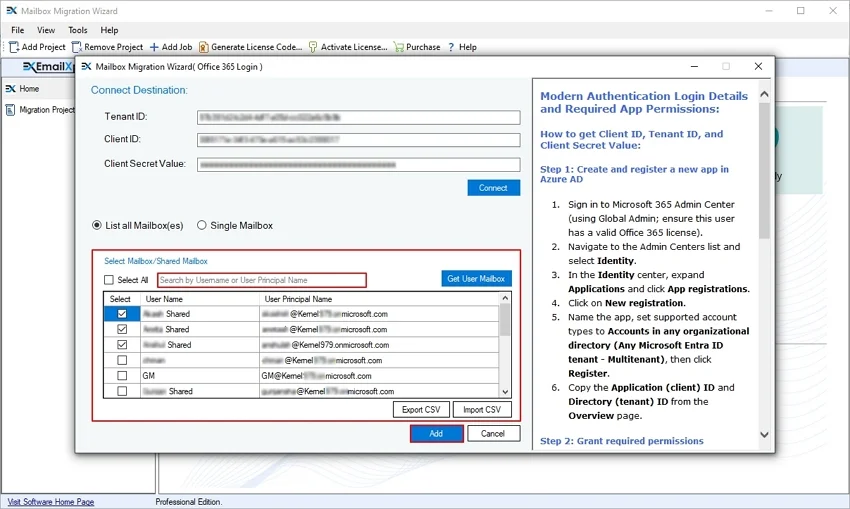Click help panel scroll down arrow

(764, 435)
